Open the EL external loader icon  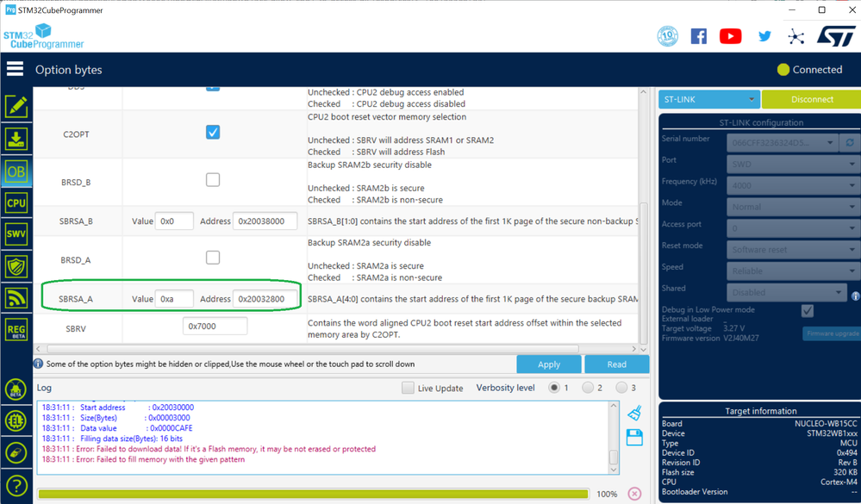16,421
